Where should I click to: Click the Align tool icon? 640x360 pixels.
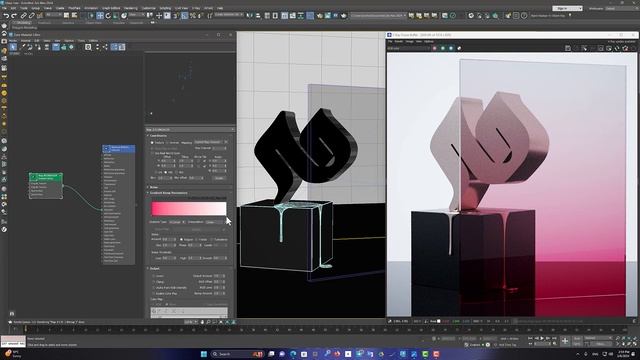[258, 16]
